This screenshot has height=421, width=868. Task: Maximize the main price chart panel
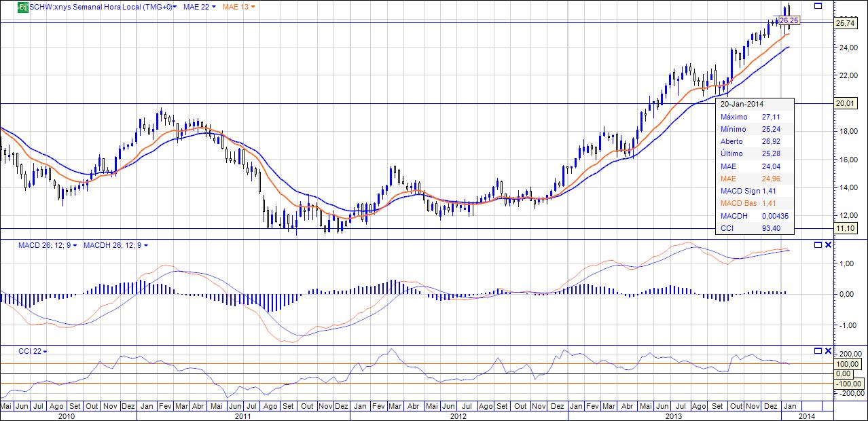(x=818, y=5)
